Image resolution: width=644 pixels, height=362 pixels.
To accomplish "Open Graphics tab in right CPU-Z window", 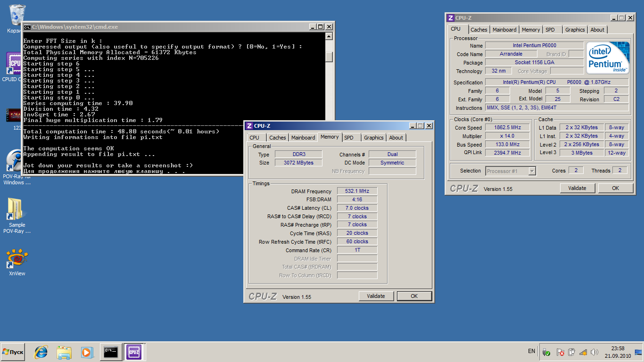I will (575, 30).
